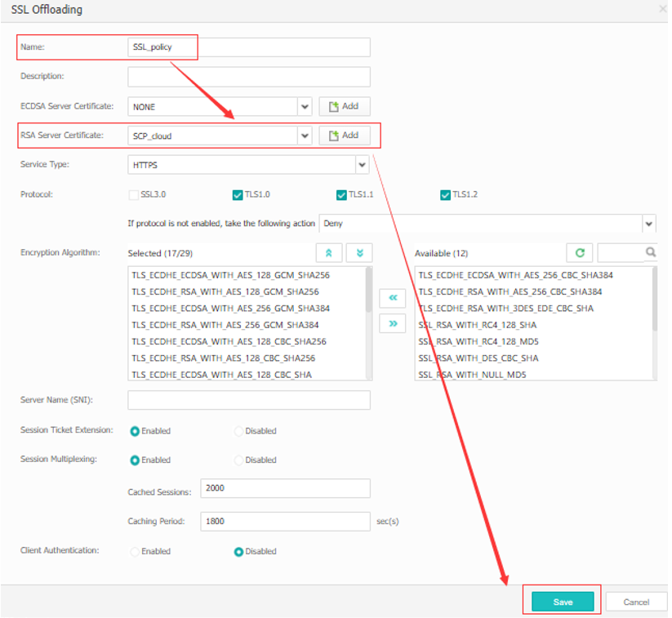The height and width of the screenshot is (618, 672).
Task: Select SSL_RSA_WITH_RC4_128_SHA in Available list
Action: click(x=478, y=325)
